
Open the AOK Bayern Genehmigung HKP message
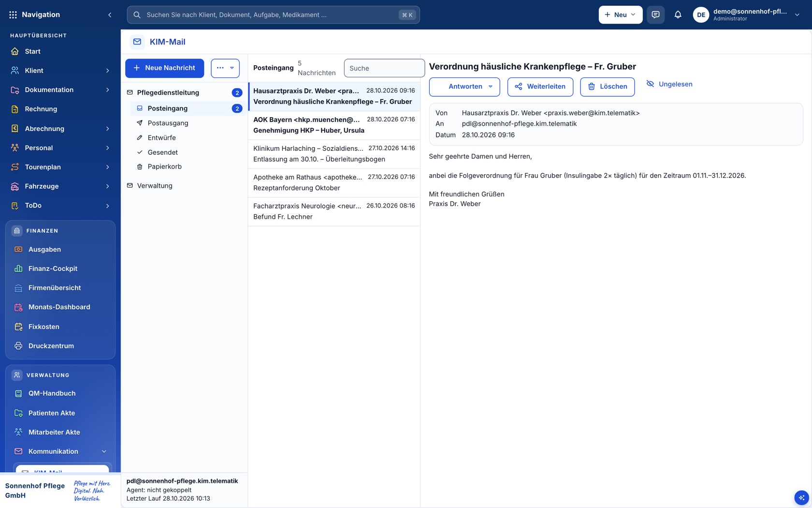(334, 125)
